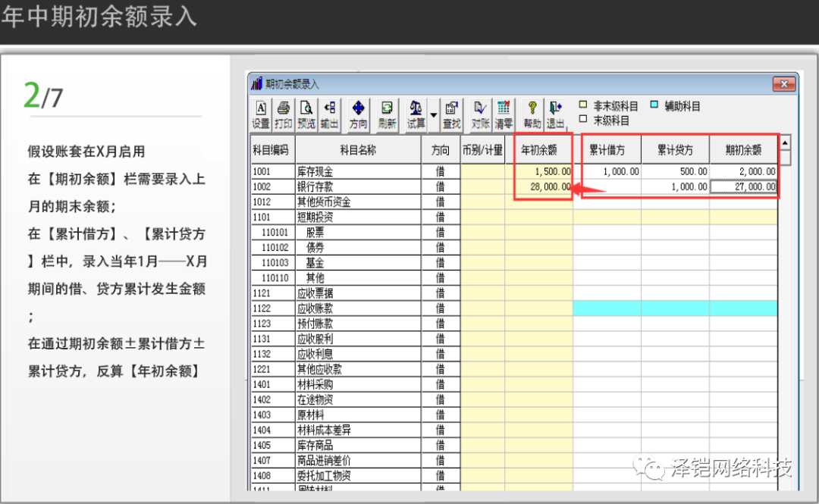Open 预览 (Preview) from the toolbar
The height and width of the screenshot is (504, 819).
(x=306, y=114)
